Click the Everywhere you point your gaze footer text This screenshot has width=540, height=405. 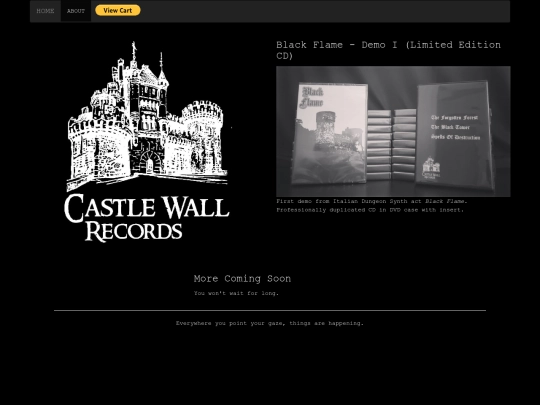click(x=270, y=323)
